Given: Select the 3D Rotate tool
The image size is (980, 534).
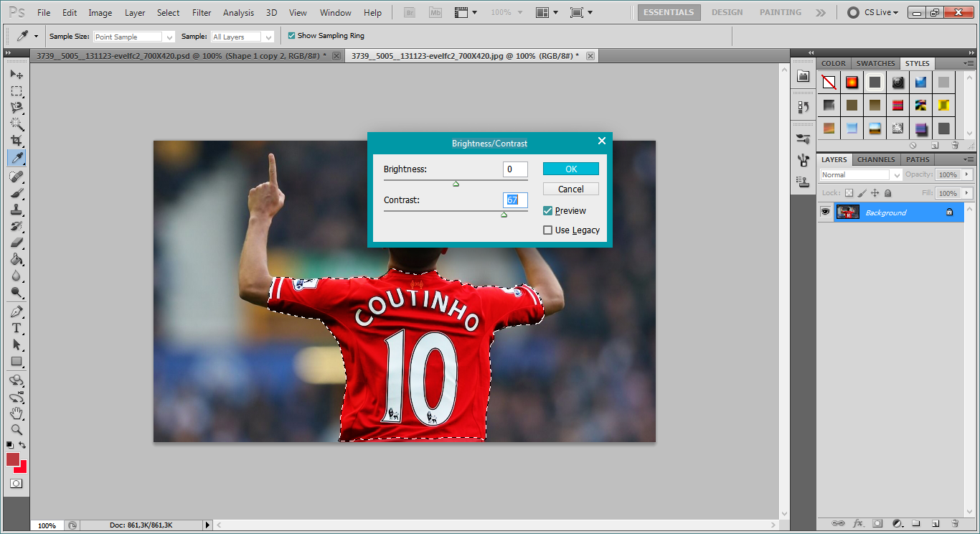Looking at the screenshot, I should (x=17, y=380).
